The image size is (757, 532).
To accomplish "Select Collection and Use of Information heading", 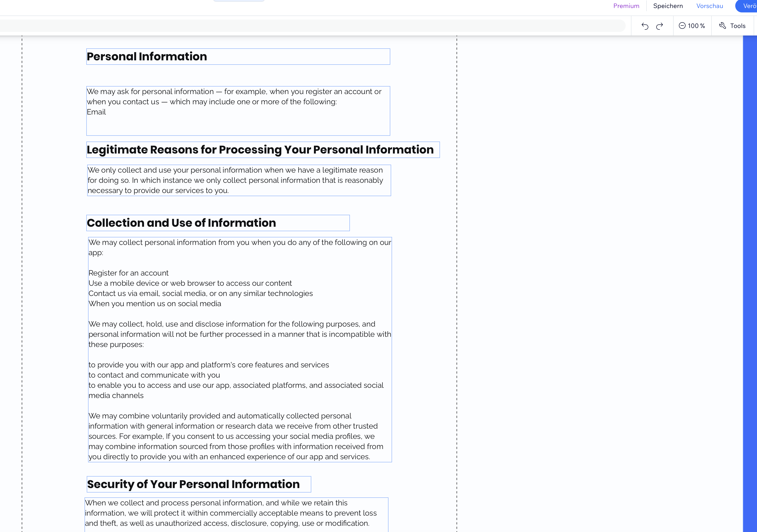I will coord(181,223).
